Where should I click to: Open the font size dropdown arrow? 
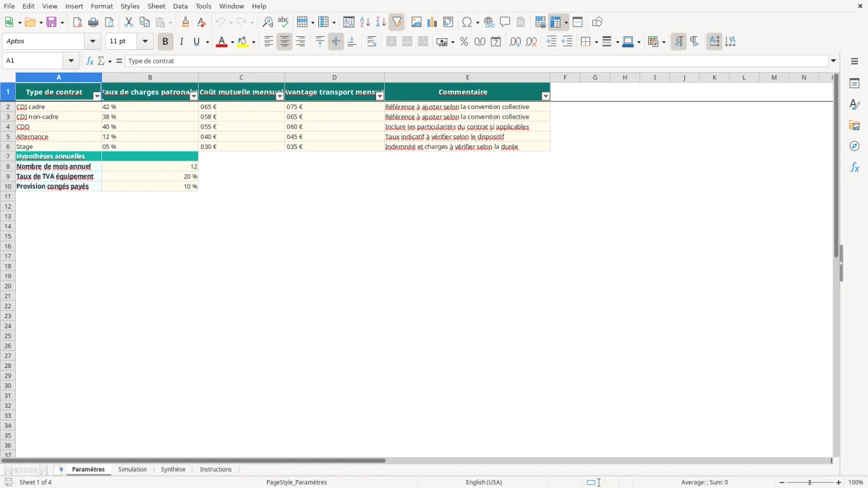coord(145,41)
